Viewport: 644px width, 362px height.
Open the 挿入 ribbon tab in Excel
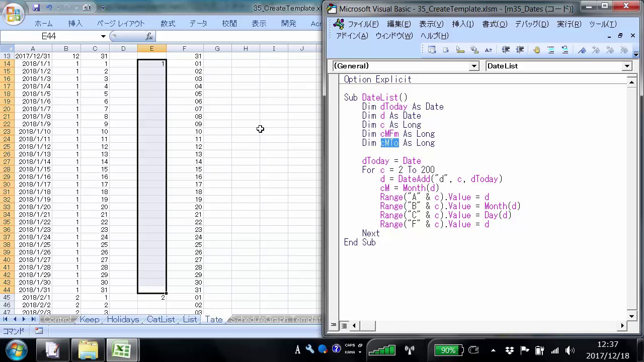click(x=75, y=24)
